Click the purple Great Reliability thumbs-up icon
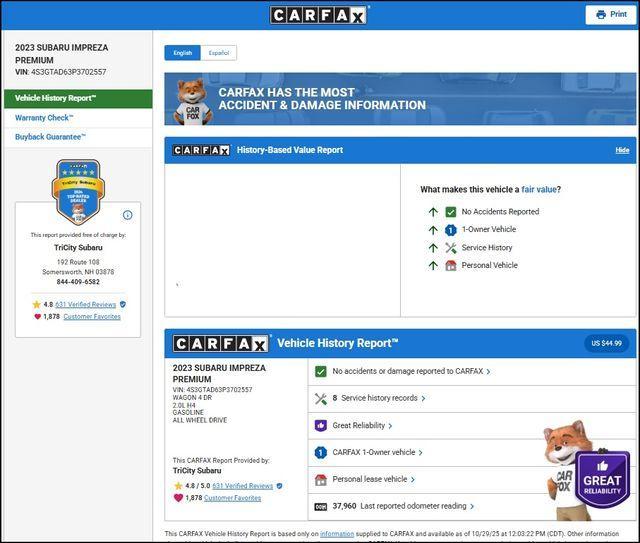 click(321, 425)
